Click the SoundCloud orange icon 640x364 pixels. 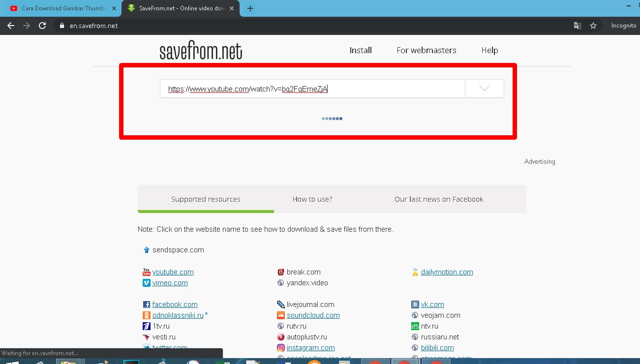click(281, 315)
